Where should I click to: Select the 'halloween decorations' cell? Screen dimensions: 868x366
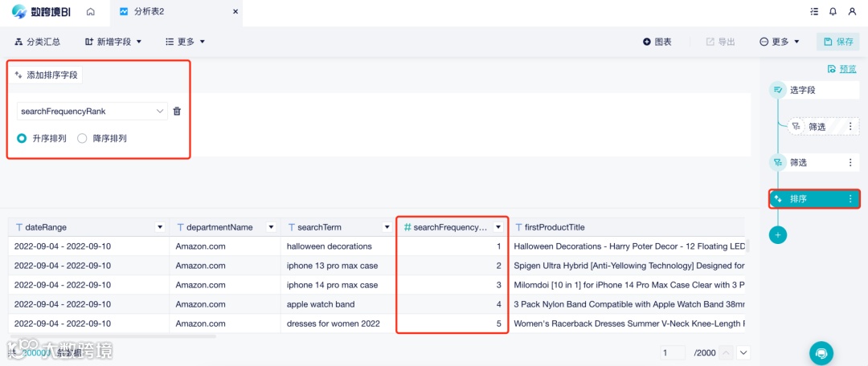click(x=339, y=246)
